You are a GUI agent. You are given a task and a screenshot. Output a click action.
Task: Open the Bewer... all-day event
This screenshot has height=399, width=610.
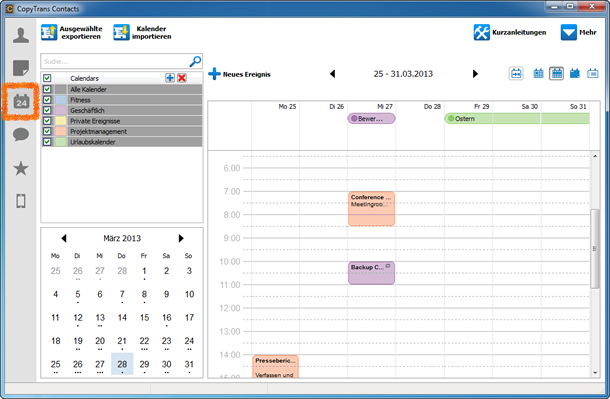click(x=372, y=119)
